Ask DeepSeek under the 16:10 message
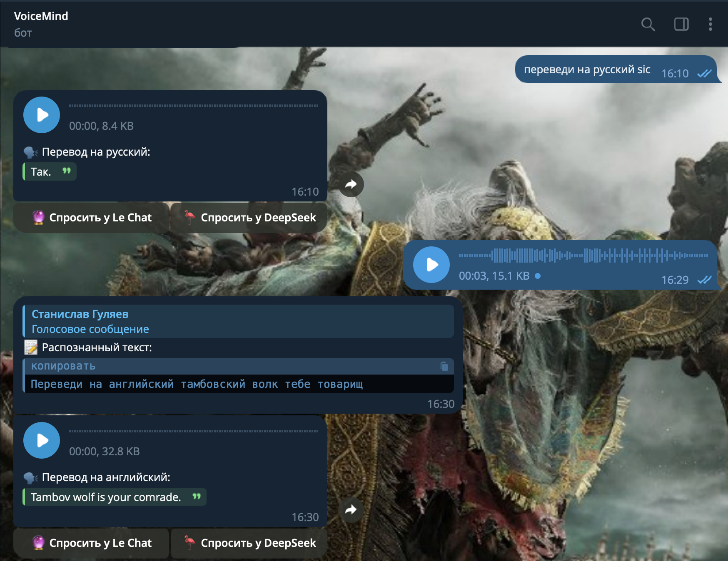This screenshot has height=561, width=728. (x=249, y=218)
